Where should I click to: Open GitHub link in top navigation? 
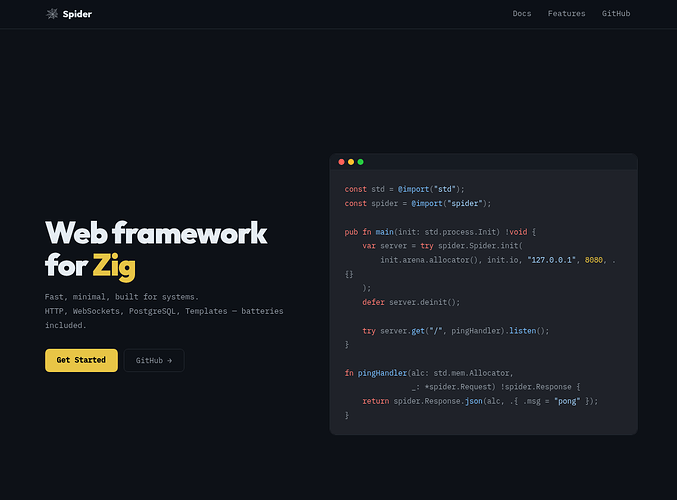coord(616,14)
